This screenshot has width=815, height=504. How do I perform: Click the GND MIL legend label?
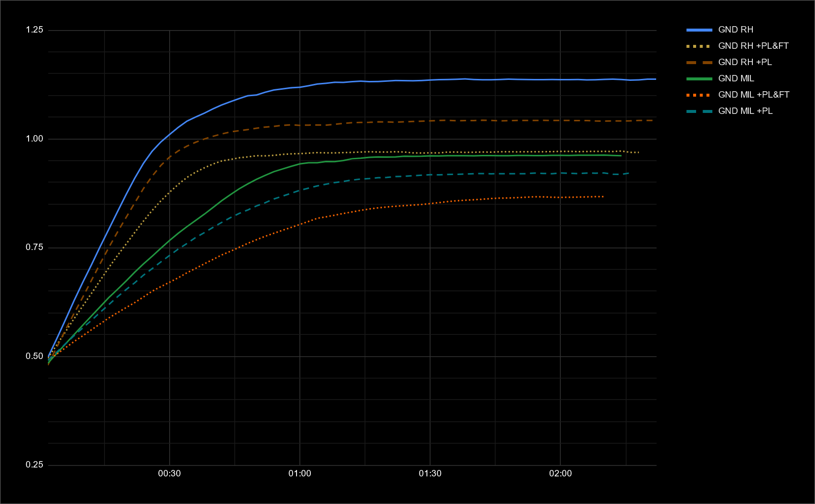tap(736, 78)
